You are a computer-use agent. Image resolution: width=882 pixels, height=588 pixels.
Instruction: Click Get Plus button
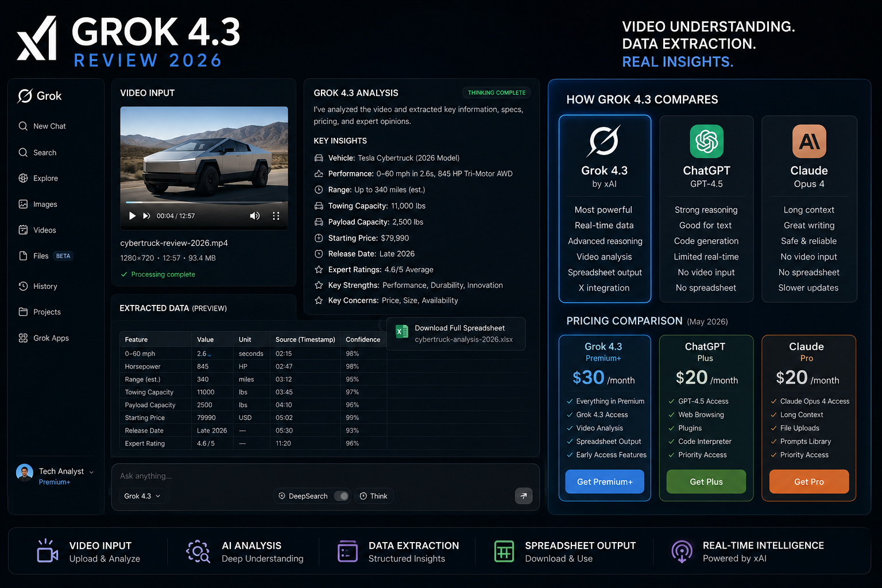click(706, 482)
